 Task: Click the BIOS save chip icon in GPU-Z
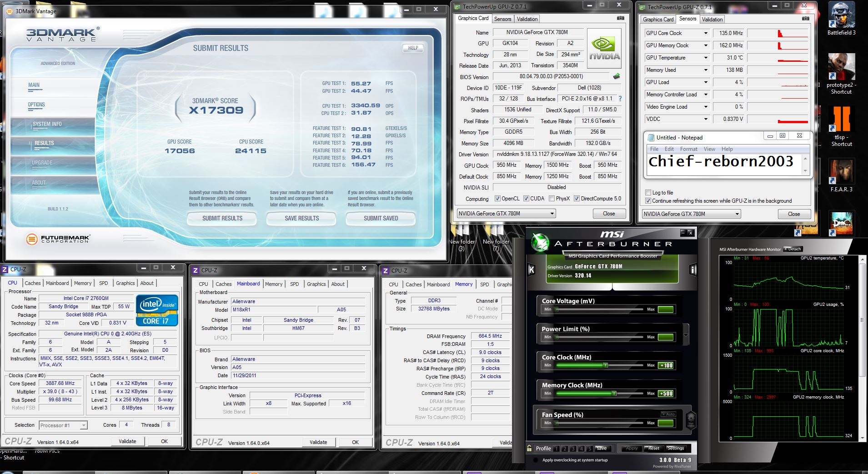point(617,76)
